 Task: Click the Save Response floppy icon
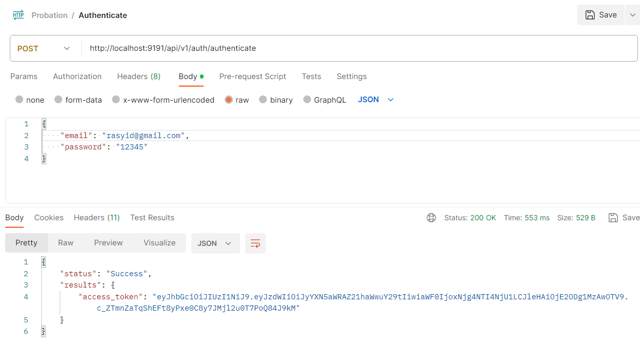613,217
